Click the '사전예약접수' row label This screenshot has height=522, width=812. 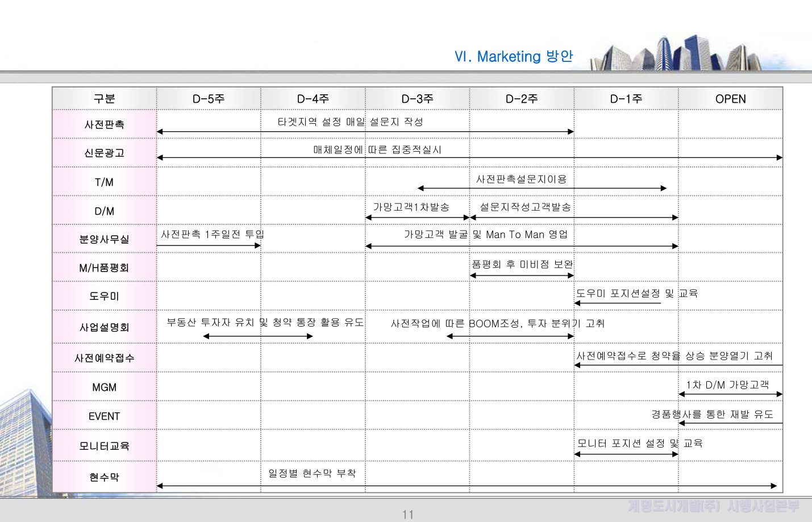pos(105,358)
